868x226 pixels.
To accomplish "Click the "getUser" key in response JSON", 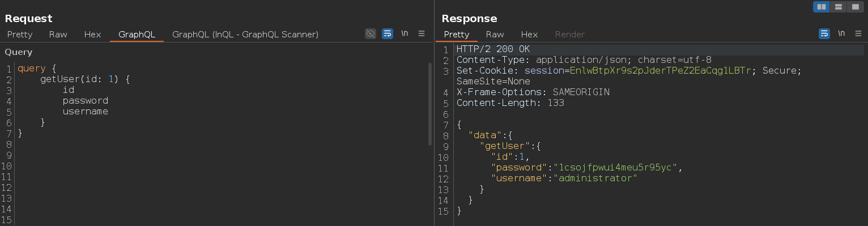I will pos(505,147).
